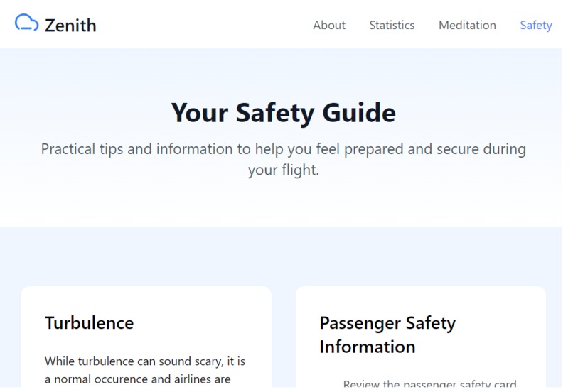Click the Passenger Safety heading line
The image size is (573, 392).
tap(387, 323)
